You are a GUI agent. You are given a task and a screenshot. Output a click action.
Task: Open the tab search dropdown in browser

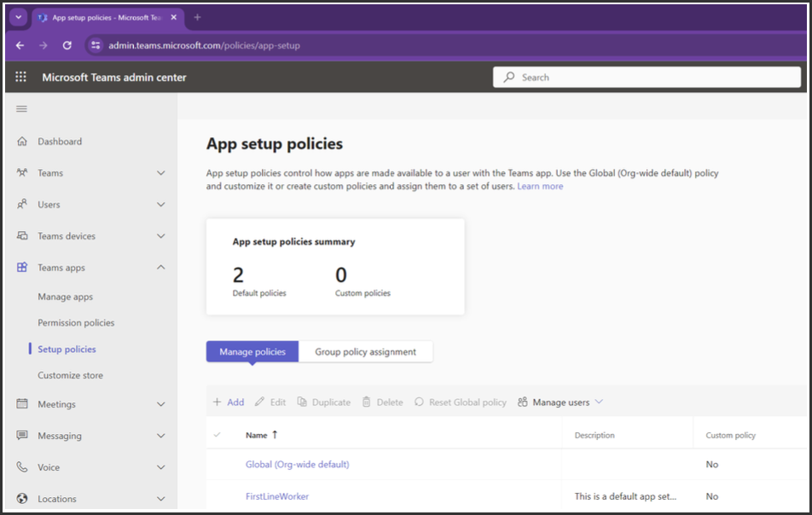(18, 17)
